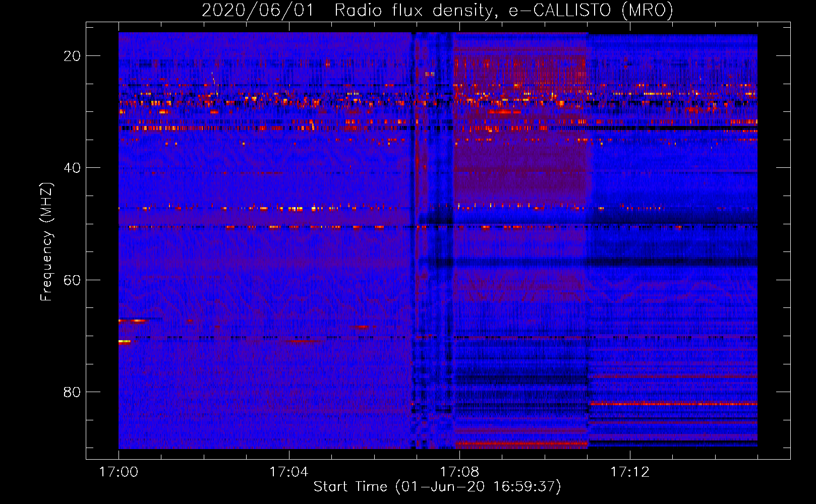Click the 40 MHz frequency tick label
This screenshot has width=816, height=504.
pos(72,168)
